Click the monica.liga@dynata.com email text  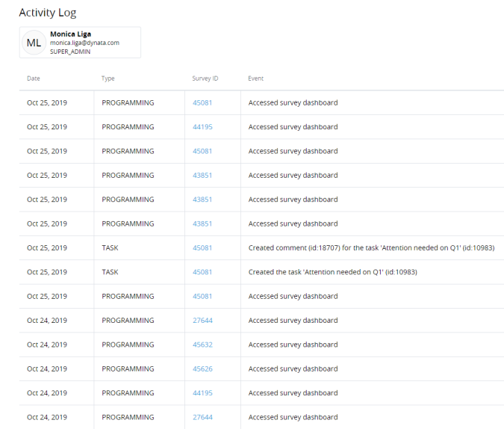pos(84,43)
